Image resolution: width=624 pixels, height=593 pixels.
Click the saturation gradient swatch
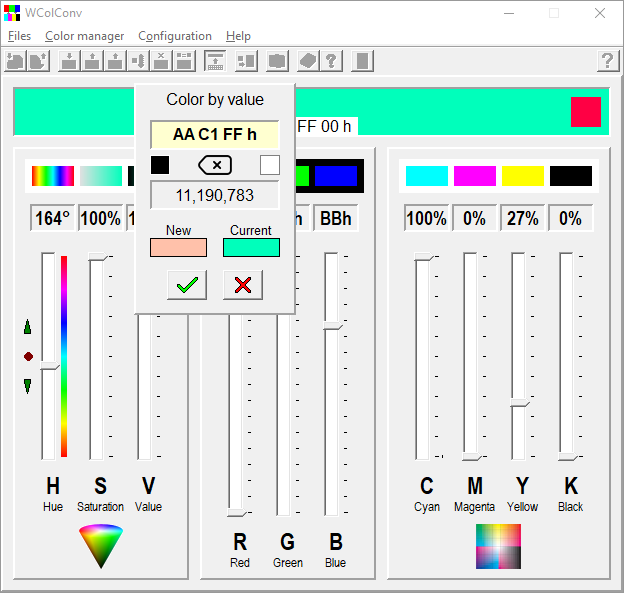[101, 176]
